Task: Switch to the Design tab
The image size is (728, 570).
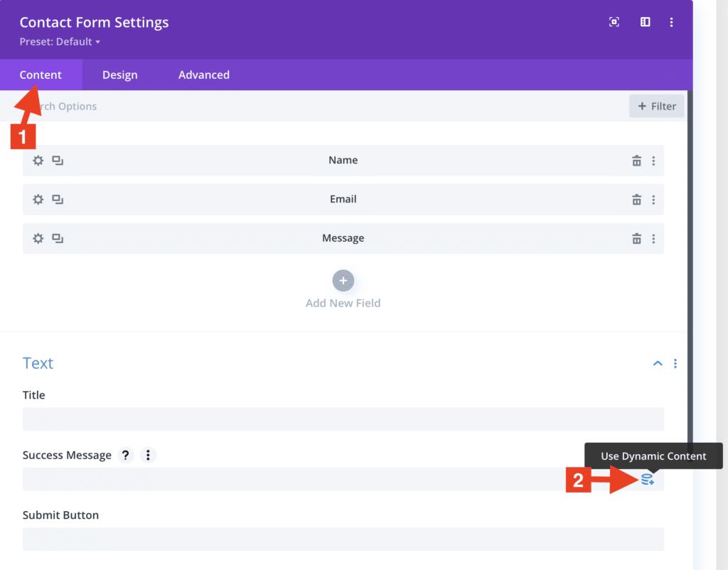Action: pyautogui.click(x=119, y=75)
